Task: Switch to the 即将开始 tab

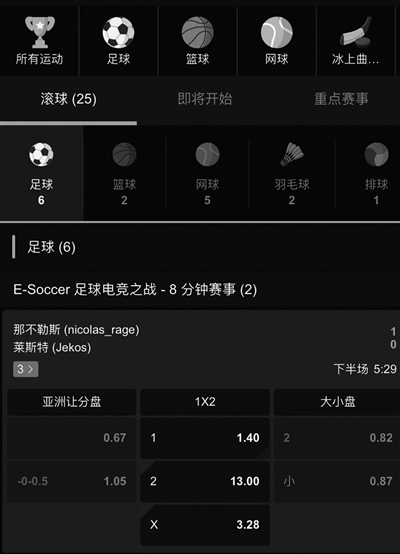Action: [205, 99]
